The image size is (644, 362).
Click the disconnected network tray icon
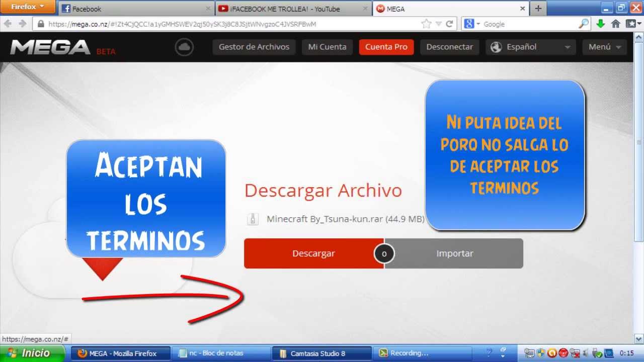(575, 353)
